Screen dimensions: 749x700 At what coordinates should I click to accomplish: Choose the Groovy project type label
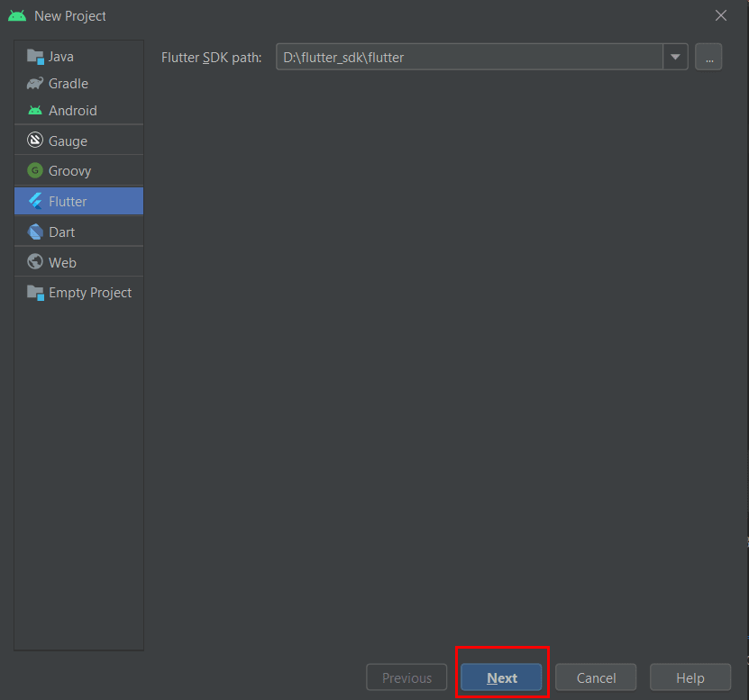[x=69, y=171]
